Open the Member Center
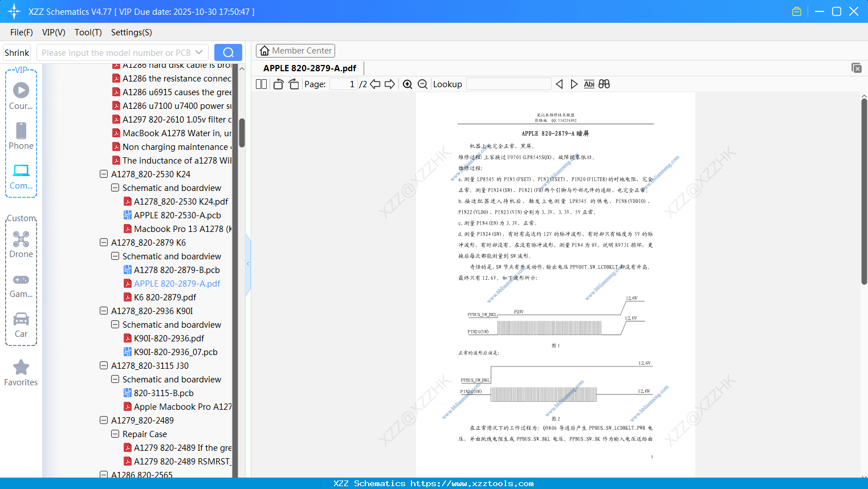 point(295,51)
